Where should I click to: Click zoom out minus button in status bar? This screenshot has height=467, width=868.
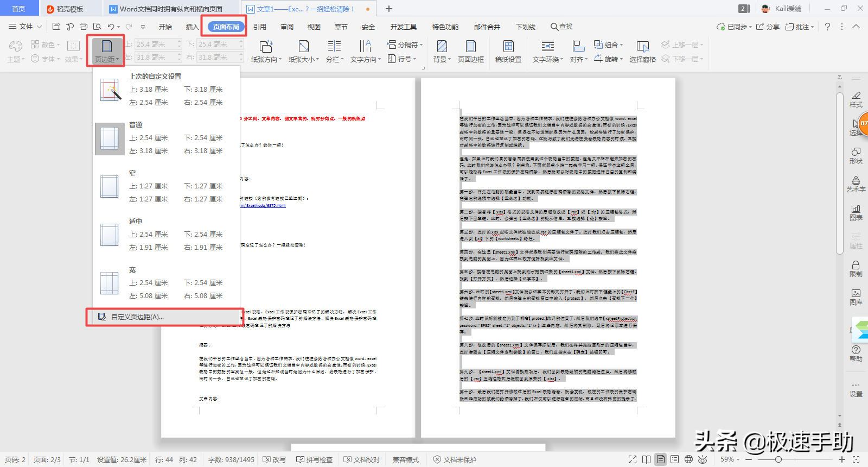(x=749, y=459)
